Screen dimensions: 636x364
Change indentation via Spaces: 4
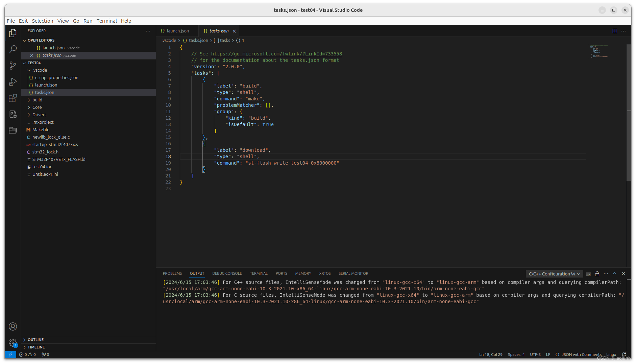[x=516, y=355]
